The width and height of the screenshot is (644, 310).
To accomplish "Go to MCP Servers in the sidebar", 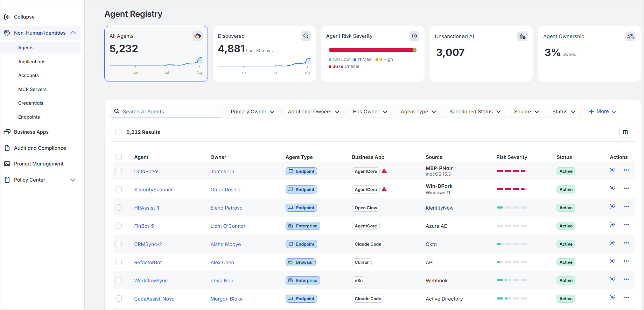I will [x=32, y=89].
